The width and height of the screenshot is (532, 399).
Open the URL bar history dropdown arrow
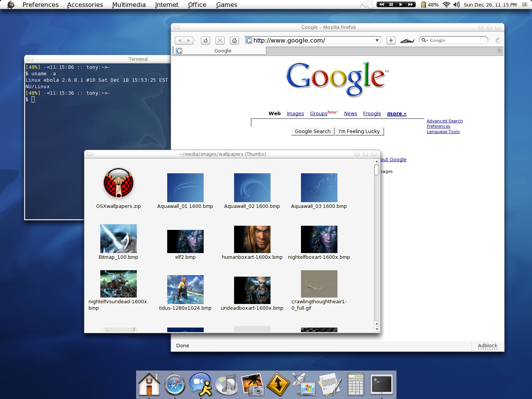[377, 40]
